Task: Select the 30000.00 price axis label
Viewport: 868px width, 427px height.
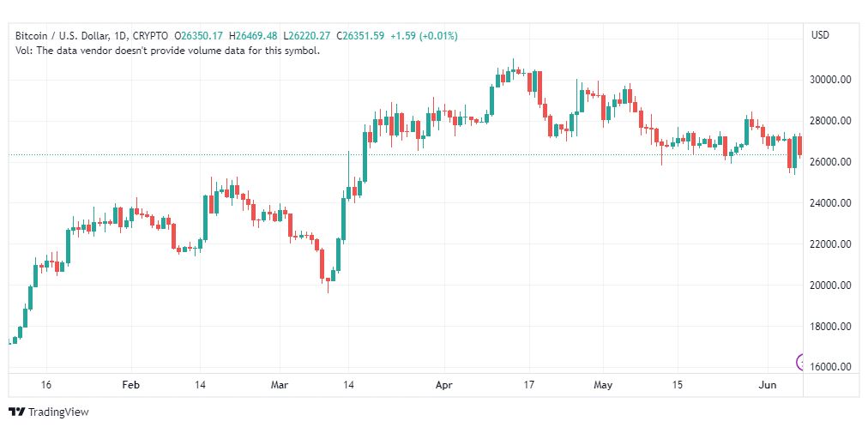Action: point(829,80)
